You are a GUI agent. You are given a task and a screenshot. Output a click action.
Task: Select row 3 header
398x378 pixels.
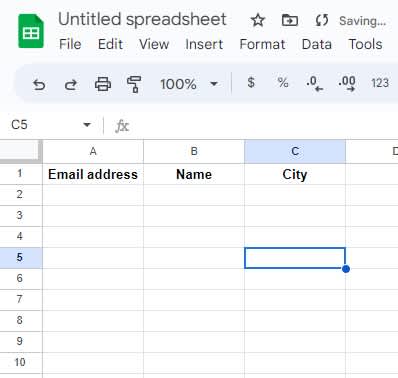[x=20, y=216]
